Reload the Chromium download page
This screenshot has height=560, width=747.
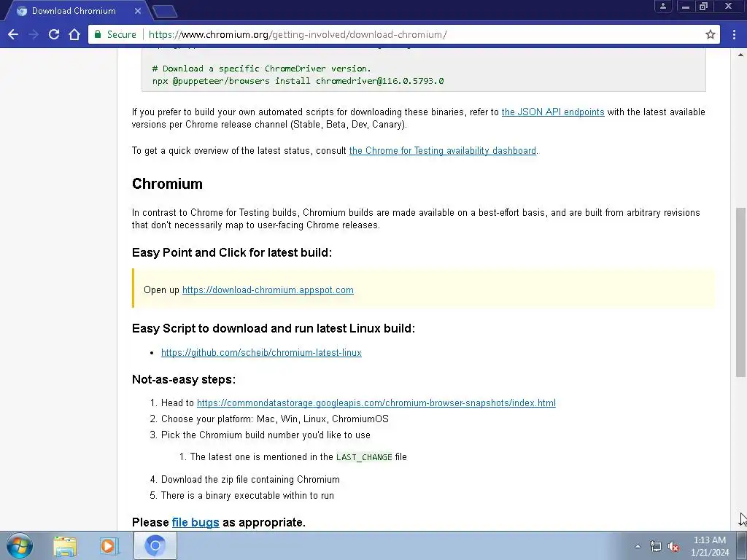54,34
